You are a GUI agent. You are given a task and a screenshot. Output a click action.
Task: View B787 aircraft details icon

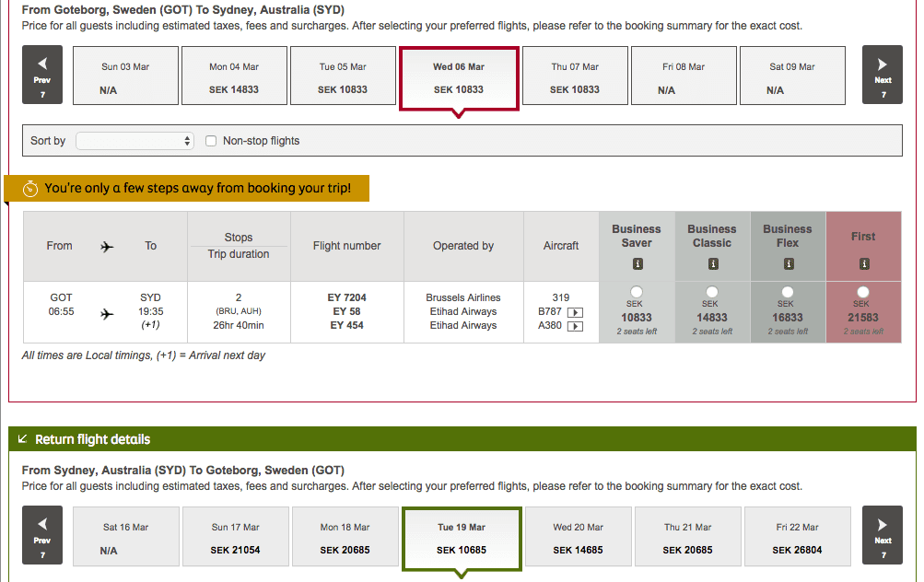[575, 312]
